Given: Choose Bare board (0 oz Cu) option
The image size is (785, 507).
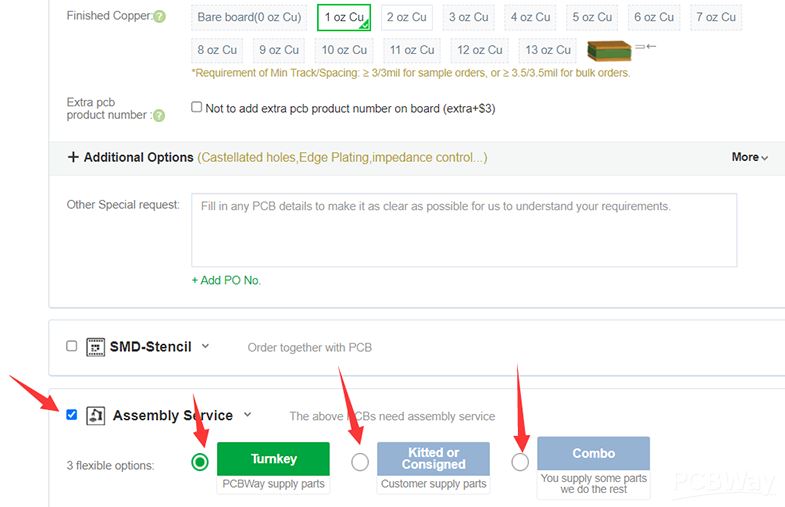Looking at the screenshot, I should tap(249, 17).
